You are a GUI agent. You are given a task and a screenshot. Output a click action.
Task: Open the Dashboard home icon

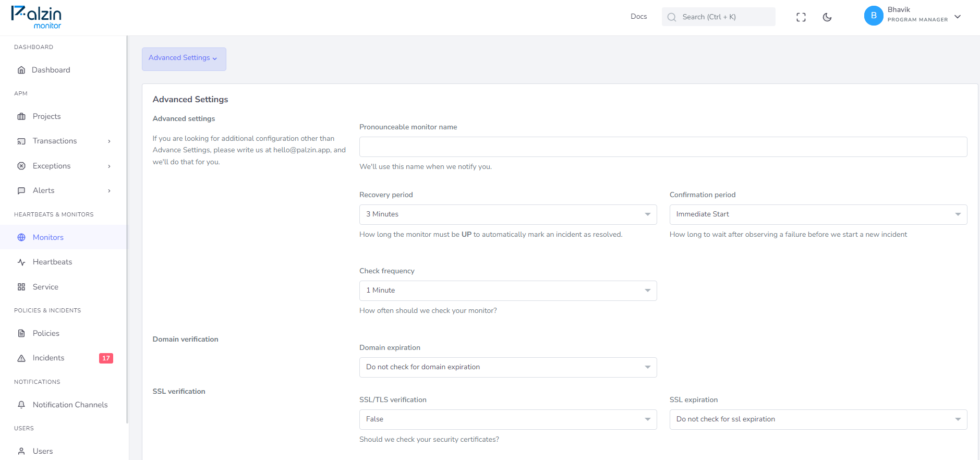pyautogui.click(x=21, y=70)
